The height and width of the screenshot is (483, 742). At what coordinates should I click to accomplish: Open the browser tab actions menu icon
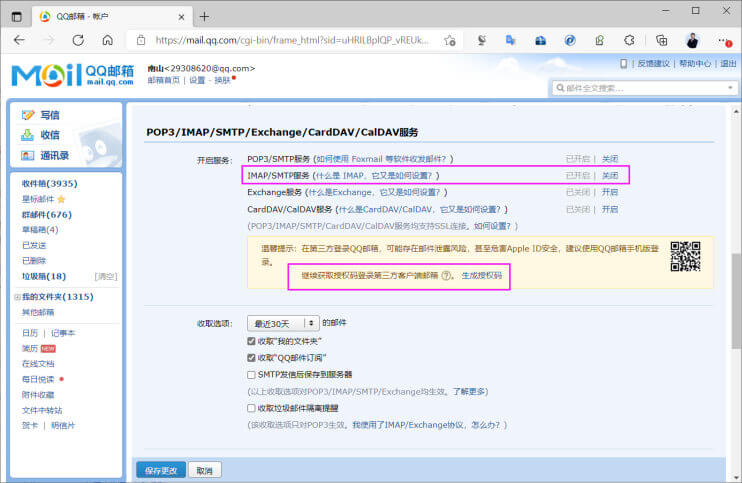click(x=17, y=17)
